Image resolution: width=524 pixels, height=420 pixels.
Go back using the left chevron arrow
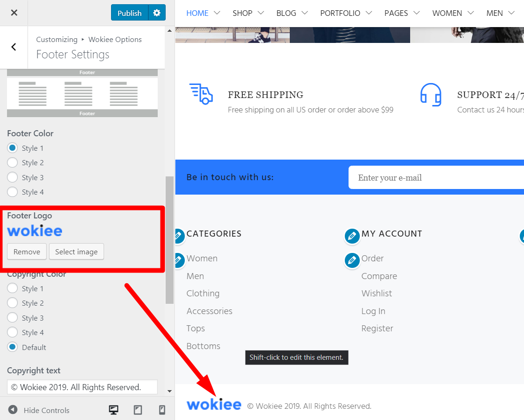coord(14,47)
